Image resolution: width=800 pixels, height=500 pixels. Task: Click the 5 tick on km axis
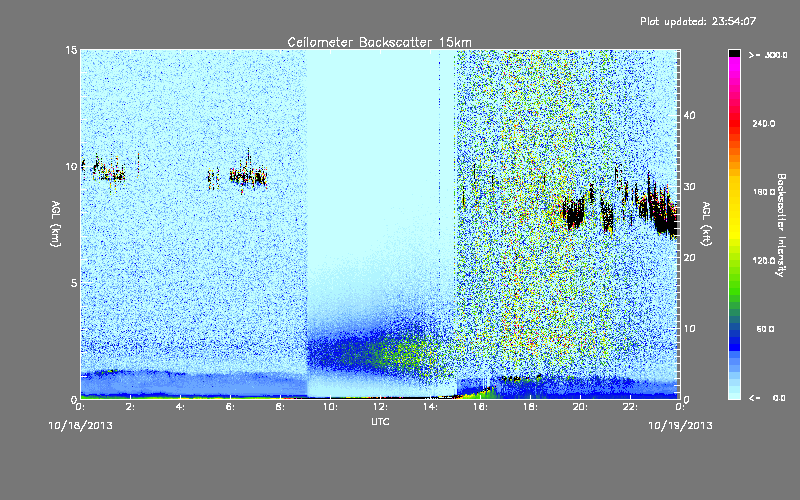pos(74,283)
